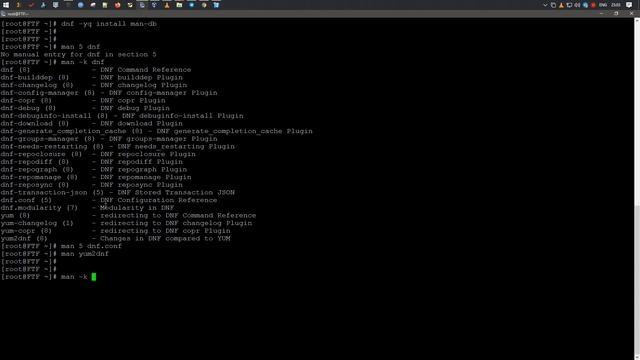Open the taskbar clock
Image resolution: width=640 pixels, height=360 pixels.
[x=616, y=5]
